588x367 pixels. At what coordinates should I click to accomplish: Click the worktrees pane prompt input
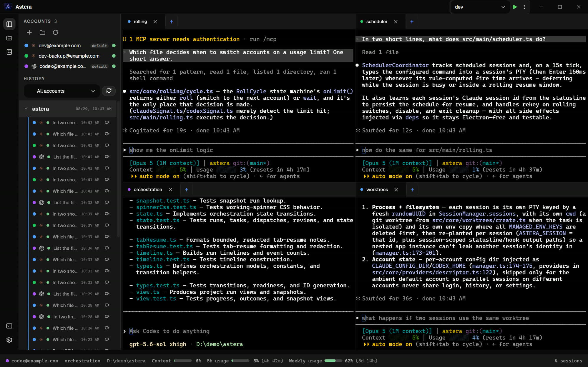click(x=471, y=318)
